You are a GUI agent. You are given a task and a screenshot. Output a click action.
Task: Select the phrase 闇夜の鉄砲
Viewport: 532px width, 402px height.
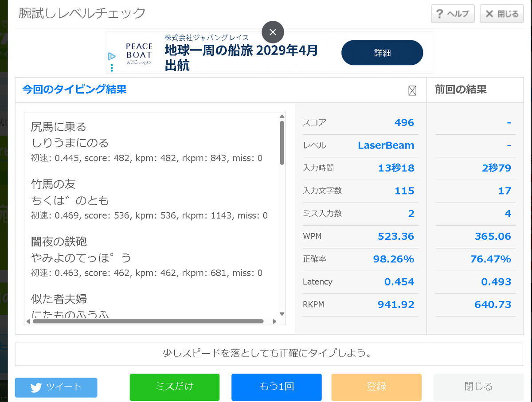[59, 242]
